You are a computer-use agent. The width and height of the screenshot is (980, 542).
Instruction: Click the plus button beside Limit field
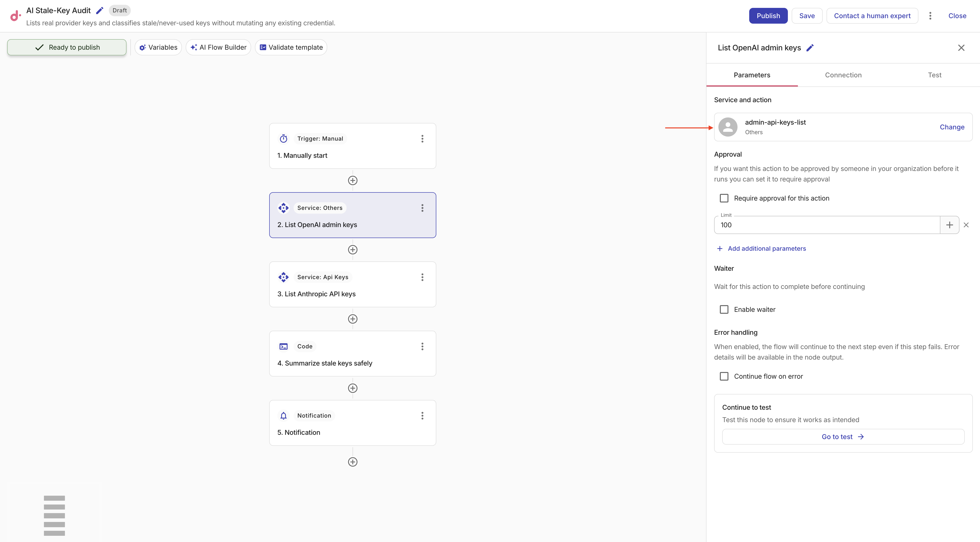click(x=949, y=225)
